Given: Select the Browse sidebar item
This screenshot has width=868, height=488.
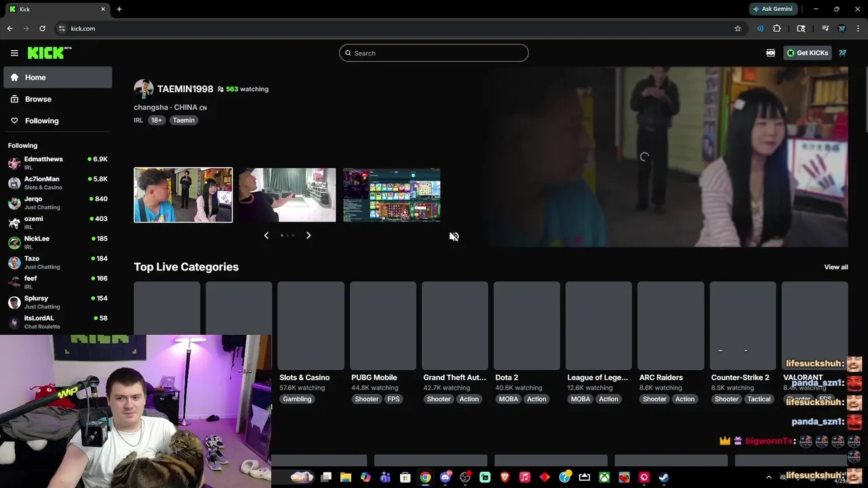Looking at the screenshot, I should [x=58, y=99].
